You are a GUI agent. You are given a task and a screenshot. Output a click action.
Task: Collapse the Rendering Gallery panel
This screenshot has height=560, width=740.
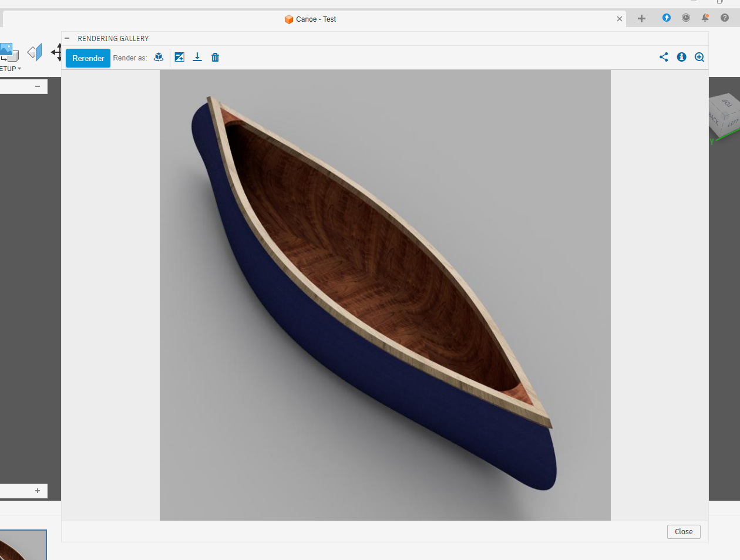pyautogui.click(x=67, y=38)
